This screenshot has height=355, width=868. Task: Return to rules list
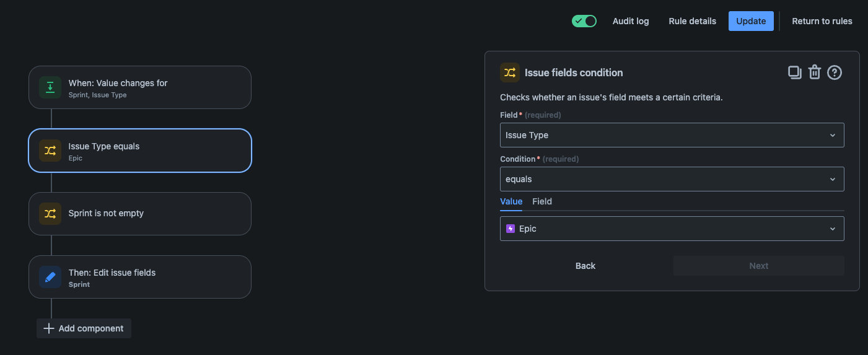tap(822, 21)
